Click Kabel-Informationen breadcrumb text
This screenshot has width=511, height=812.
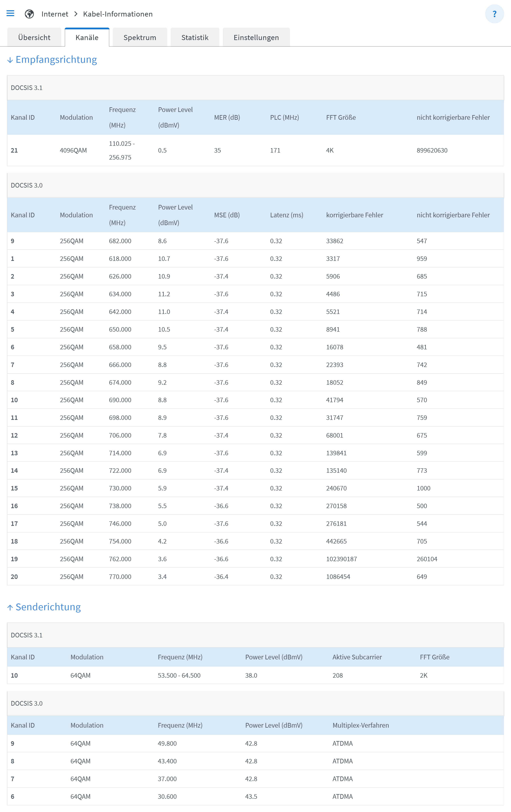click(x=118, y=14)
